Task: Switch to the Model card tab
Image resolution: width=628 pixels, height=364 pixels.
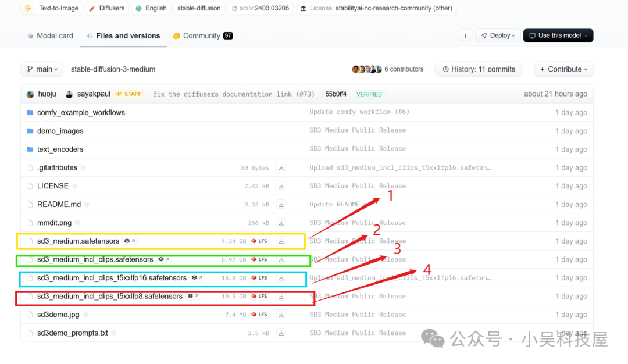Action: tap(51, 35)
